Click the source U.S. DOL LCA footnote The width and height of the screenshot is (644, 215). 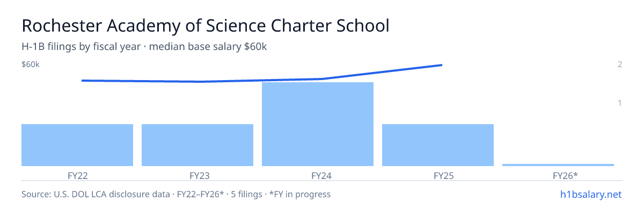click(x=176, y=194)
